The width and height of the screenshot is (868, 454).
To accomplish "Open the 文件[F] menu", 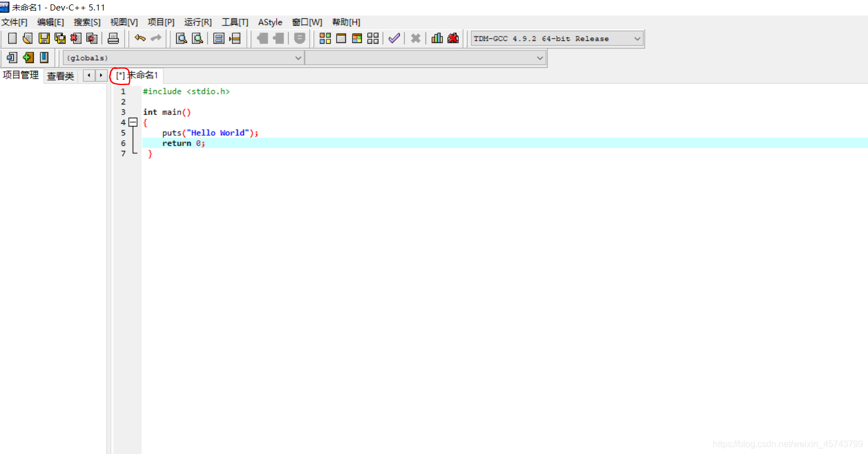I will tap(14, 22).
